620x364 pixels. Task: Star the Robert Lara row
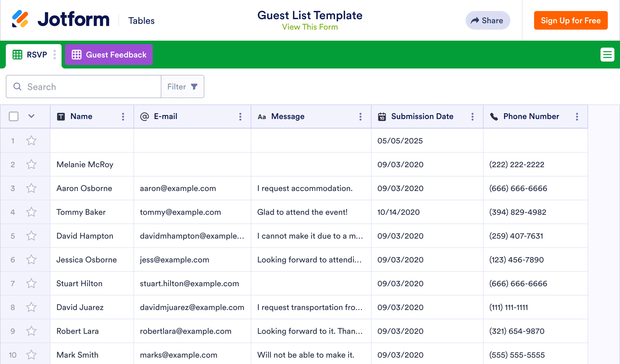point(31,331)
